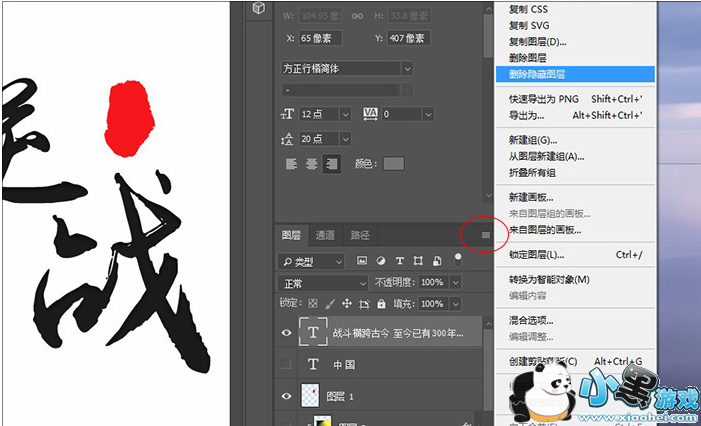Filter layers by shape layers icon
This screenshot has height=426, width=701.
point(418,261)
